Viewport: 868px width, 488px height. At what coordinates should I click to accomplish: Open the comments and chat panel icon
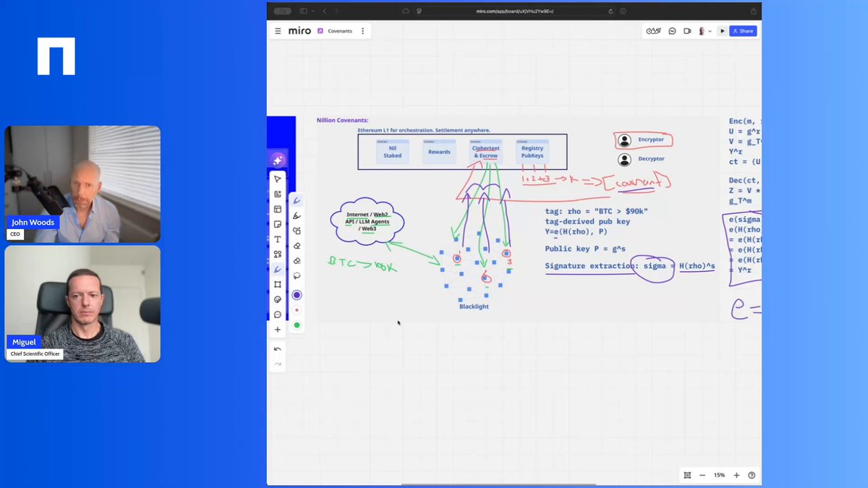pyautogui.click(x=672, y=31)
